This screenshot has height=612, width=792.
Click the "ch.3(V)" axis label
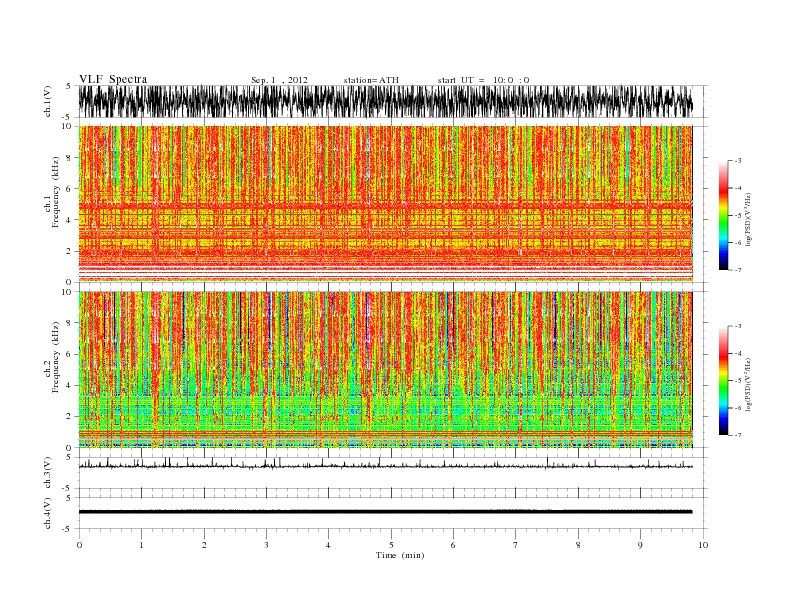click(x=48, y=473)
